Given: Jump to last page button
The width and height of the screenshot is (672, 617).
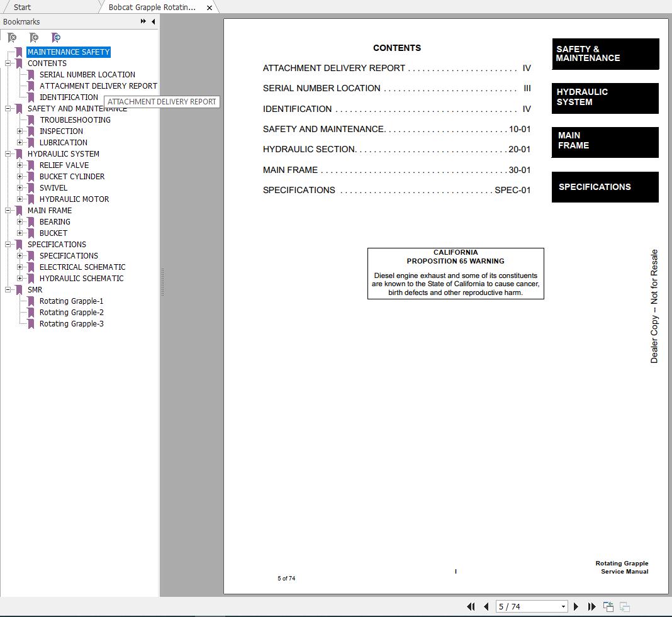Looking at the screenshot, I should (x=592, y=606).
